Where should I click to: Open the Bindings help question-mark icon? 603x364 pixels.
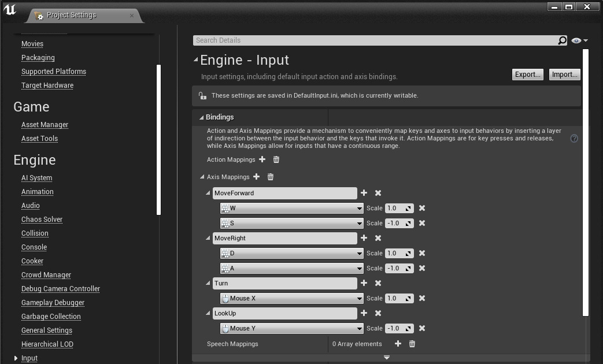[x=574, y=138]
